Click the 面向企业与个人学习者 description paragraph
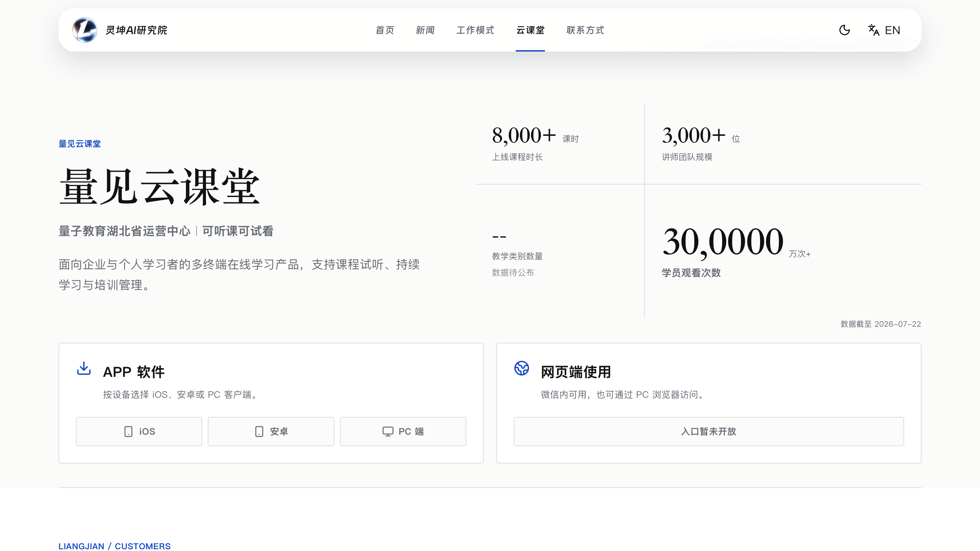This screenshot has width=980, height=551. (x=239, y=274)
